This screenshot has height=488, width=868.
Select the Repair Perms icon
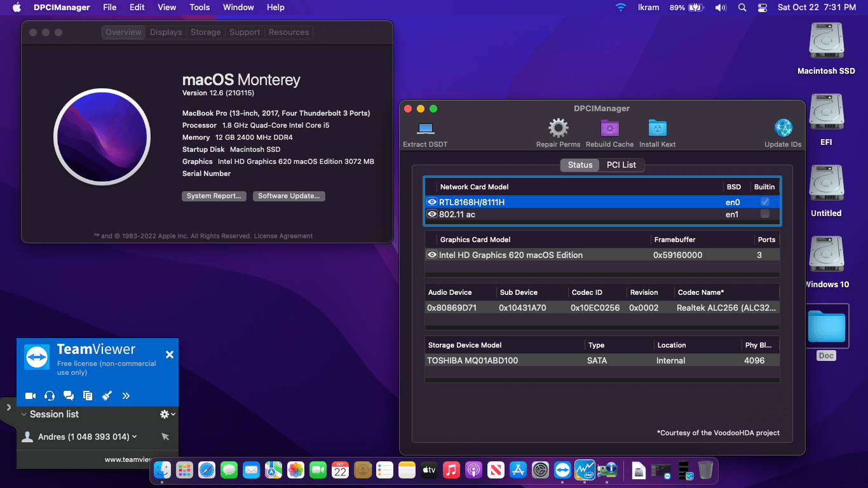coord(558,130)
